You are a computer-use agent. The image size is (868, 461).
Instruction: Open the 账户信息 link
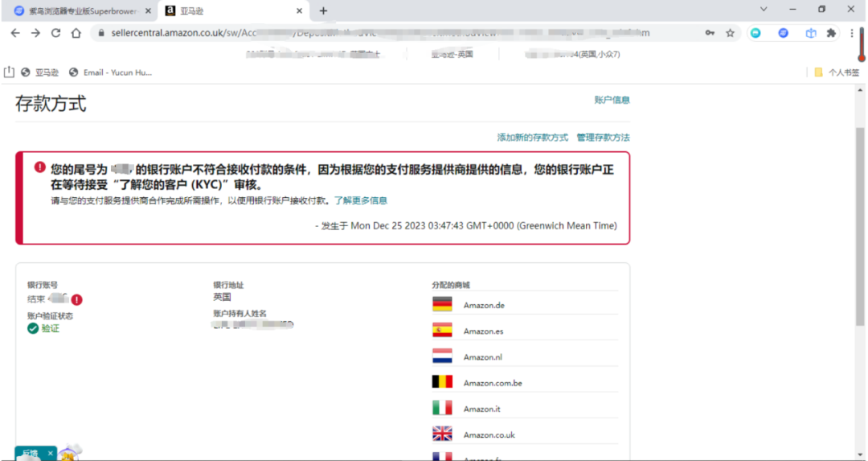click(x=612, y=100)
